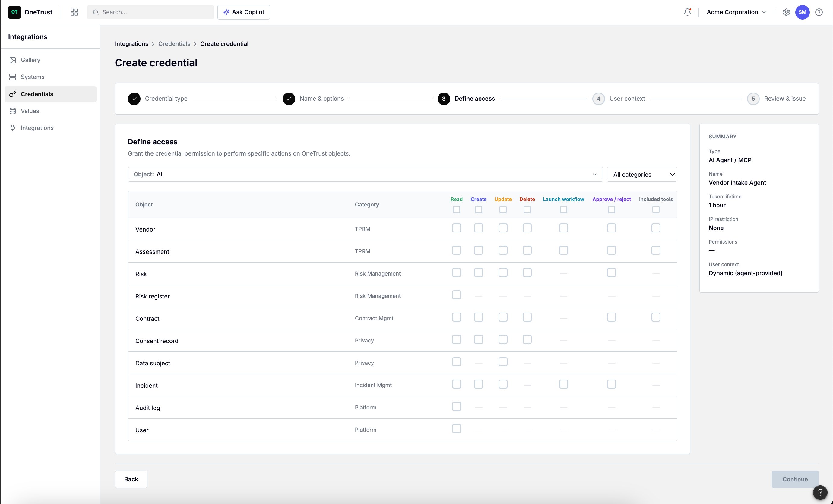Screen dimensions: 833x504
Task: Click the Back button
Action: point(131,479)
